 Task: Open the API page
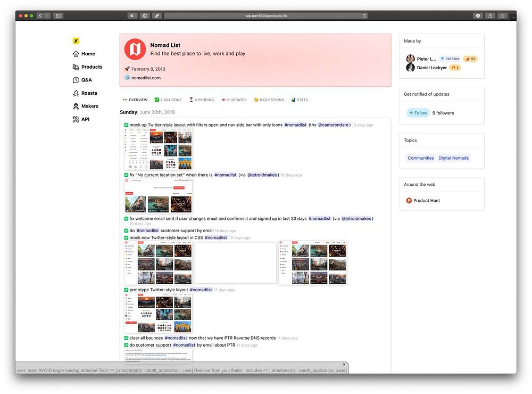pos(81,119)
